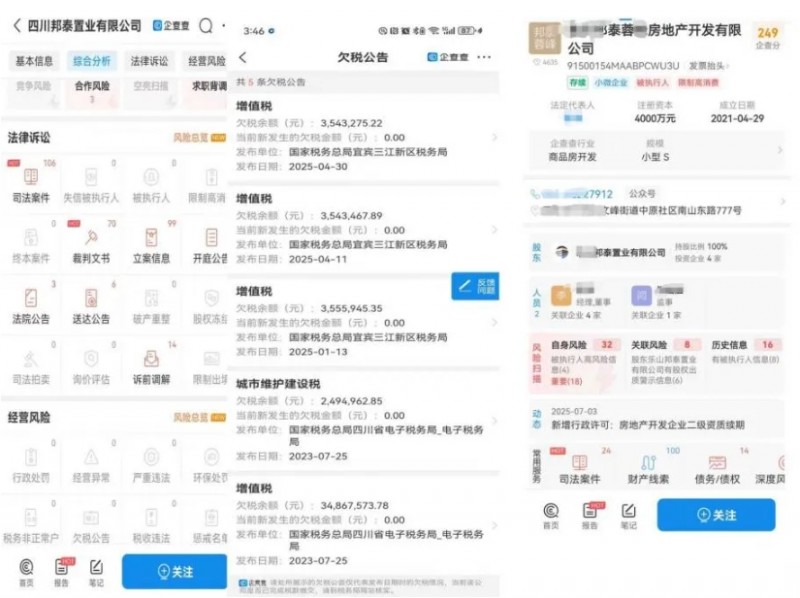Open three-dot more menu in 欠税公告 header
Viewport: 800px width, 598px height.
[x=485, y=58]
